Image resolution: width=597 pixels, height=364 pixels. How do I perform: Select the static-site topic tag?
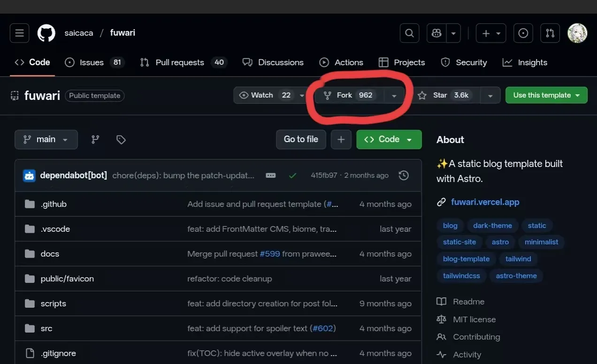coord(459,242)
